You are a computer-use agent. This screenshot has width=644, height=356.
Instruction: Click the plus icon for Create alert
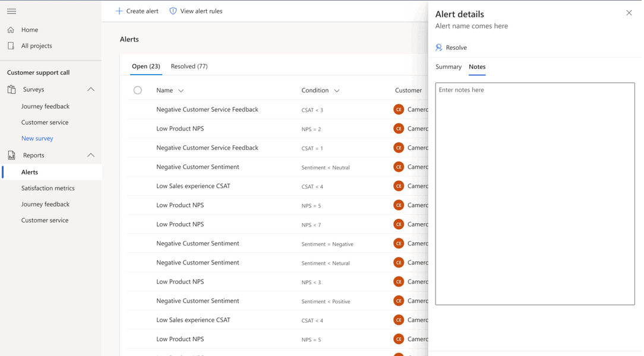click(119, 11)
